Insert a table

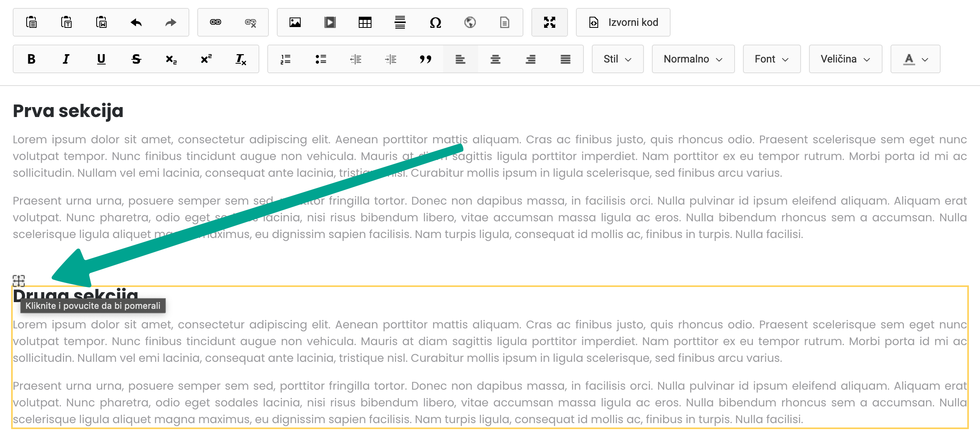click(365, 23)
